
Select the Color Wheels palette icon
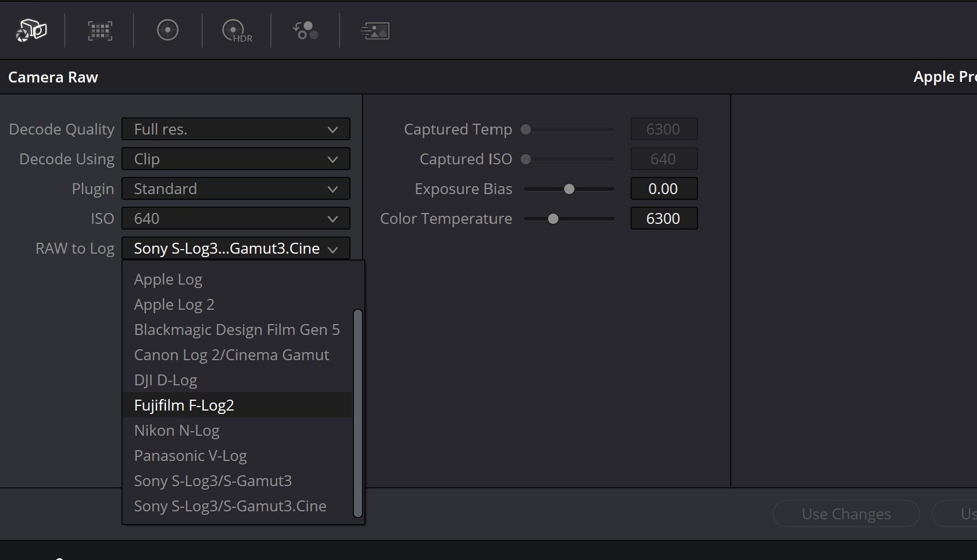(168, 30)
